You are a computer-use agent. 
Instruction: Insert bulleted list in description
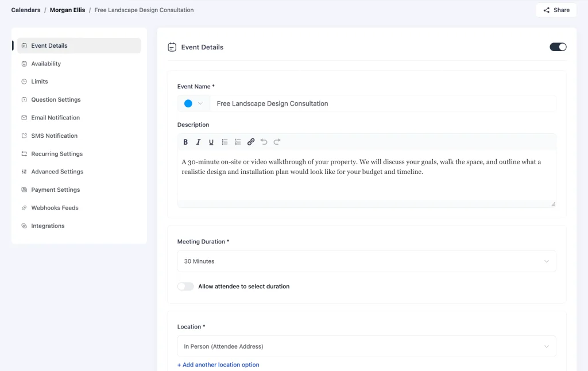point(225,142)
